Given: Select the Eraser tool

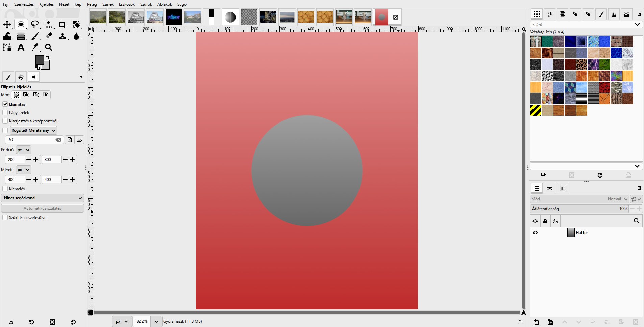Looking at the screenshot, I should tap(49, 36).
